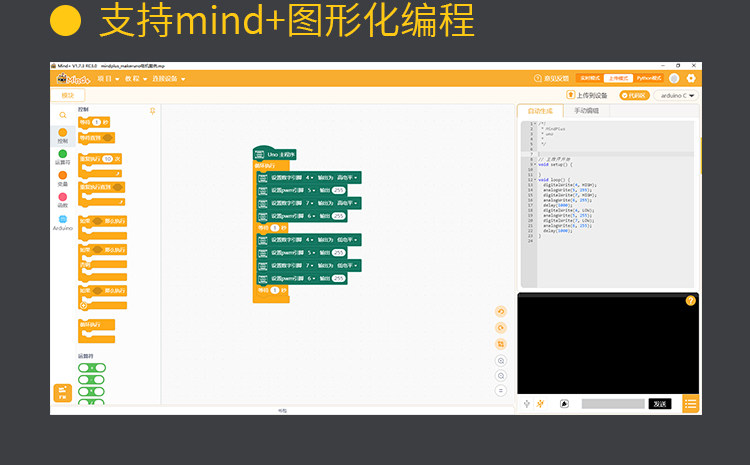The height and width of the screenshot is (465, 750).
Task: Click the USB serial connect icon
Action: 527,404
